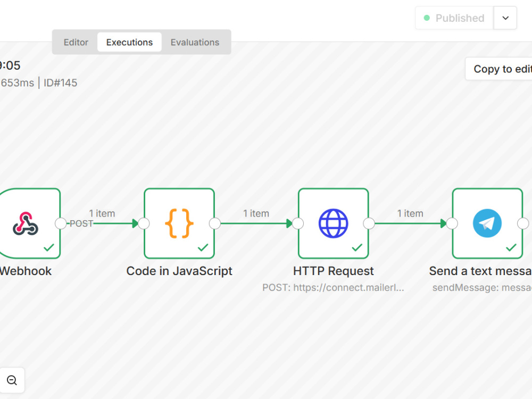
Task: Select the Executions tab
Action: tap(129, 42)
